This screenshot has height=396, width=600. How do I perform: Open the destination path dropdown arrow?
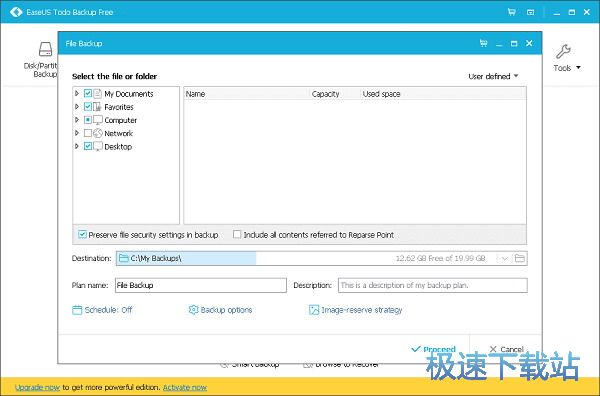click(504, 259)
